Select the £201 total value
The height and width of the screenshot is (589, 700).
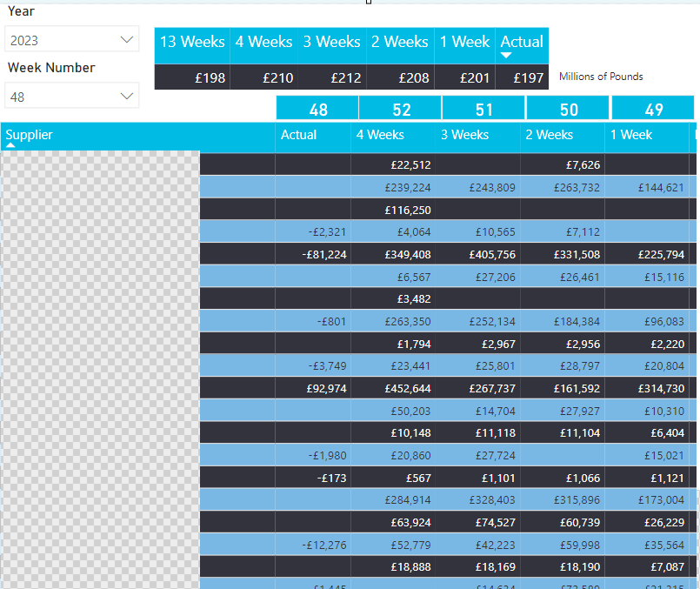475,78
